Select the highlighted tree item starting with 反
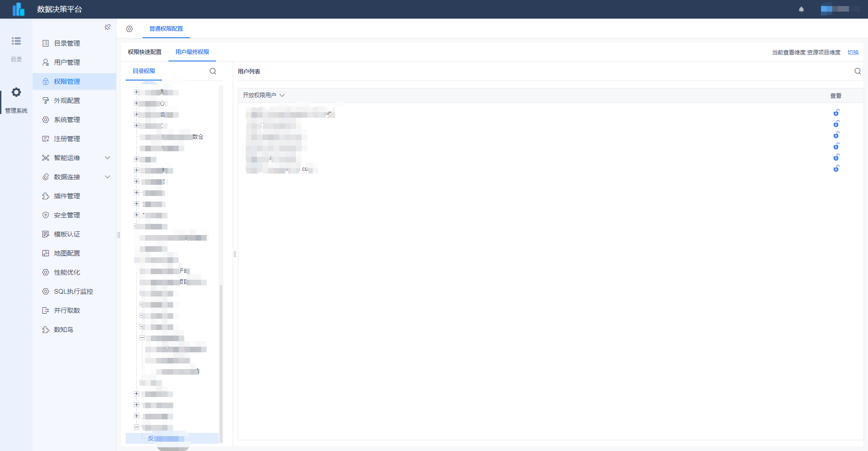 (x=172, y=438)
